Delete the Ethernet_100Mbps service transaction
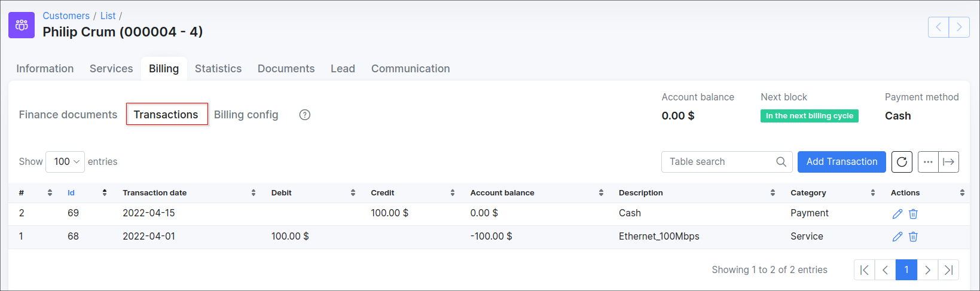This screenshot has width=980, height=291. coord(913,237)
